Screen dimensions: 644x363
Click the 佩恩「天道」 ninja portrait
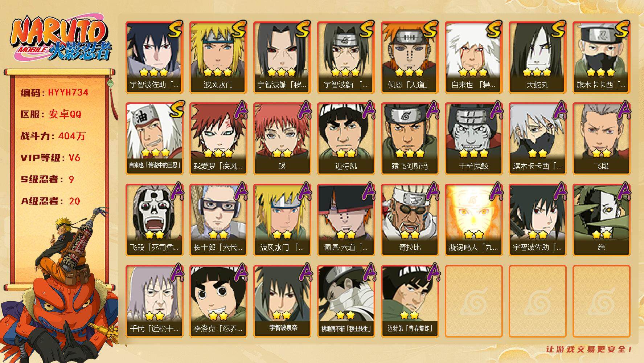pyautogui.click(x=410, y=57)
